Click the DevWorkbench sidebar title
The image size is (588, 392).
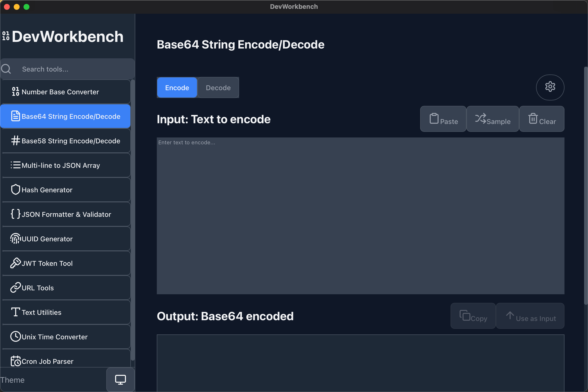(x=68, y=37)
